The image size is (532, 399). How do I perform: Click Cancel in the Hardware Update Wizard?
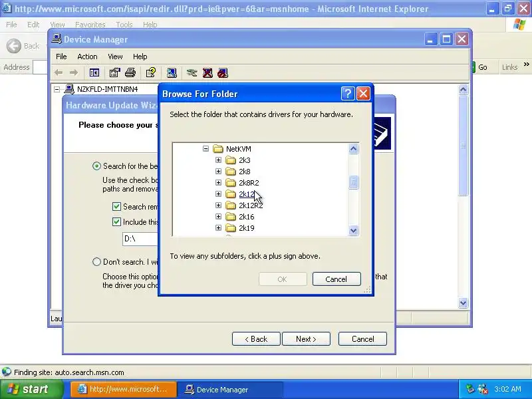coord(362,339)
